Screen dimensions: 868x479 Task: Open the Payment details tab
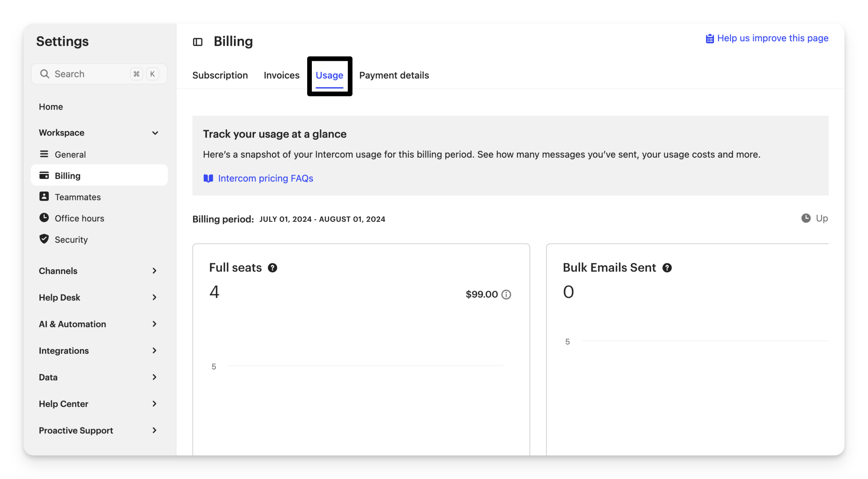pos(394,75)
